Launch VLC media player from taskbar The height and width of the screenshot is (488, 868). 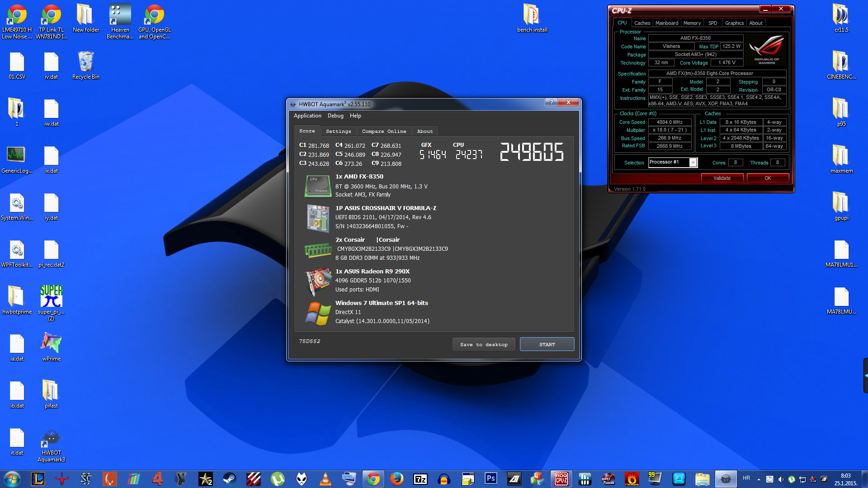pos(325,479)
